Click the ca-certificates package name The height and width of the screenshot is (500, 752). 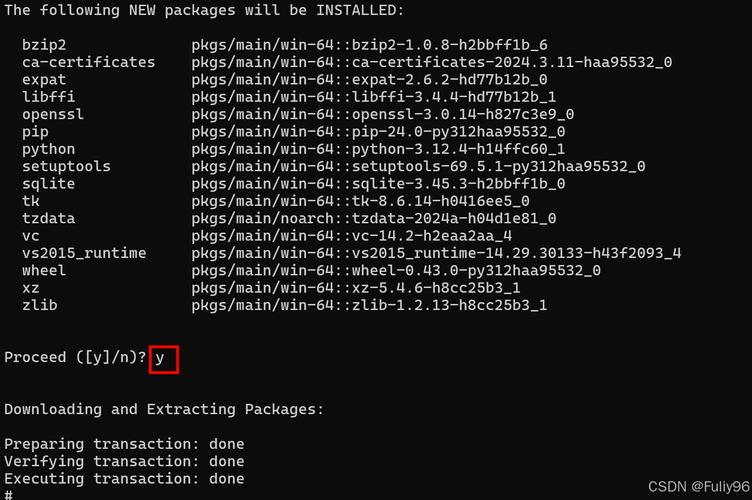[88, 62]
